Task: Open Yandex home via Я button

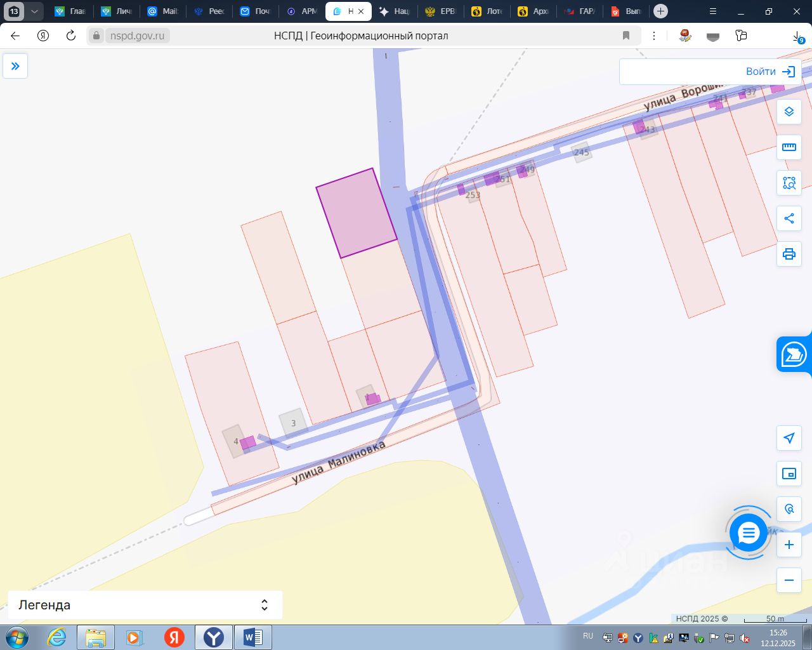Action: pyautogui.click(x=43, y=36)
